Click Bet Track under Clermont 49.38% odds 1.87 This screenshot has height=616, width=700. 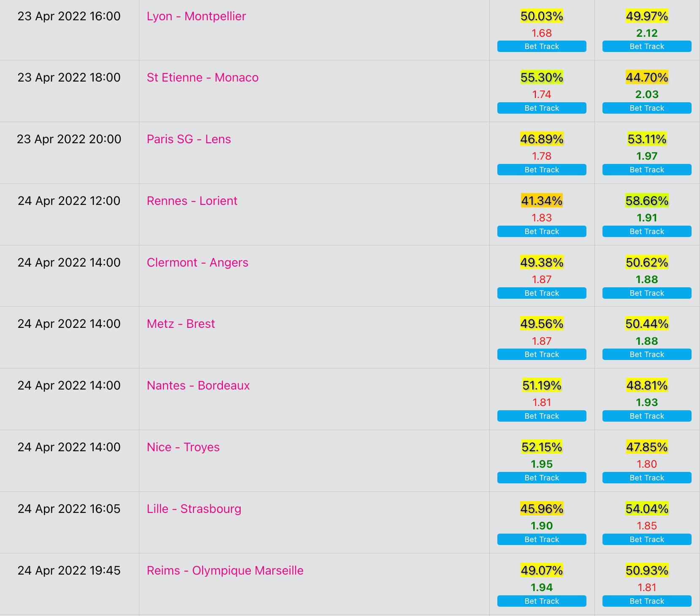coord(542,293)
